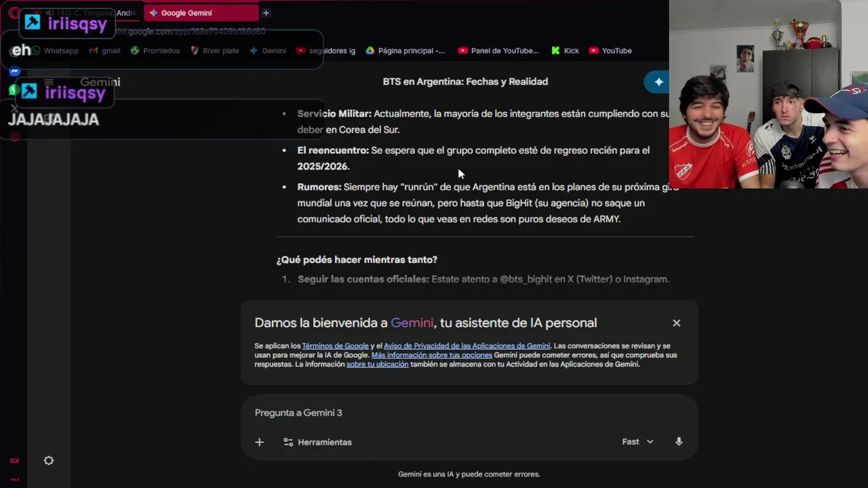
Task: Click the Gemini logo text in header
Action: point(100,82)
